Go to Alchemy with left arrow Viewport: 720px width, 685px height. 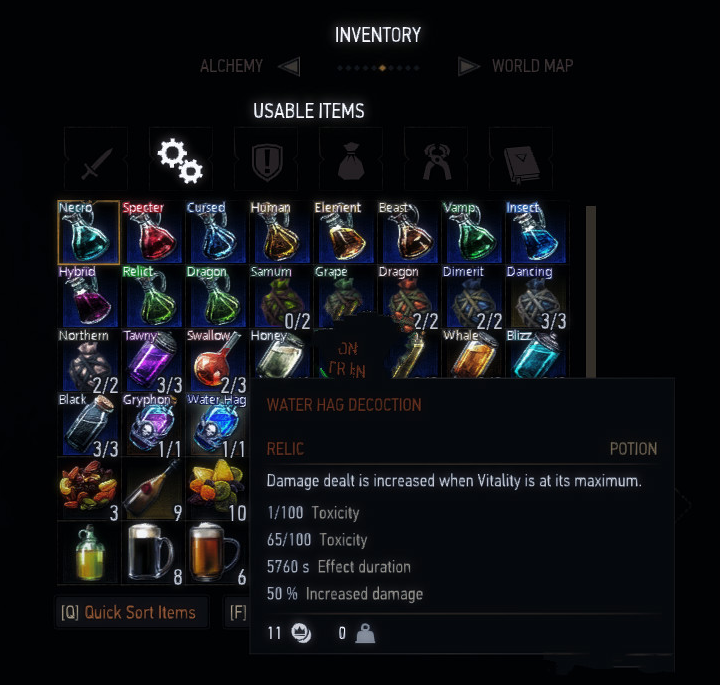pyautogui.click(x=289, y=66)
